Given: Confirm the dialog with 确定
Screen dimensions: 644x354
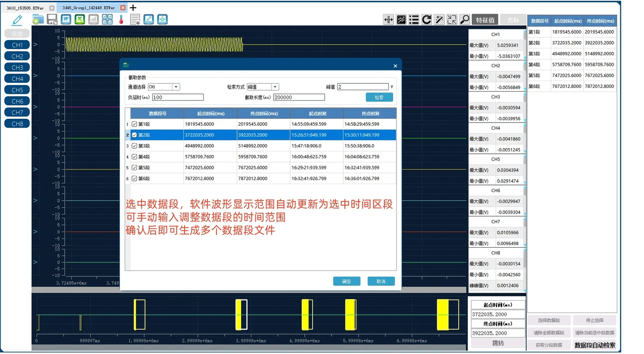Looking at the screenshot, I should coord(346,281).
